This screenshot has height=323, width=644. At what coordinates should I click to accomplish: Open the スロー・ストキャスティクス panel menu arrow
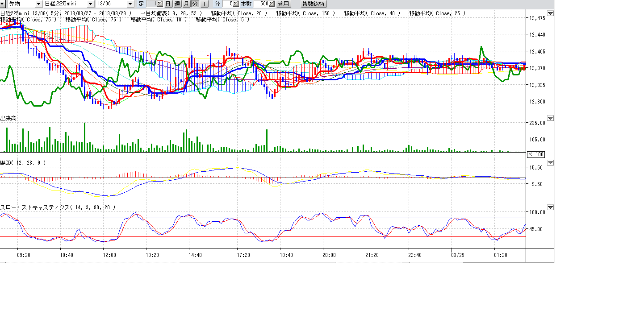(550, 207)
